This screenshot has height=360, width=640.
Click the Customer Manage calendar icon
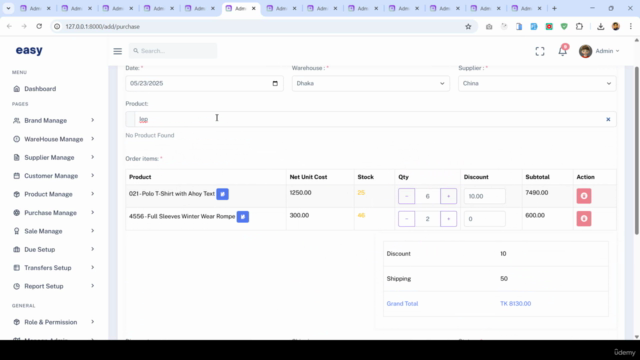pyautogui.click(x=16, y=176)
